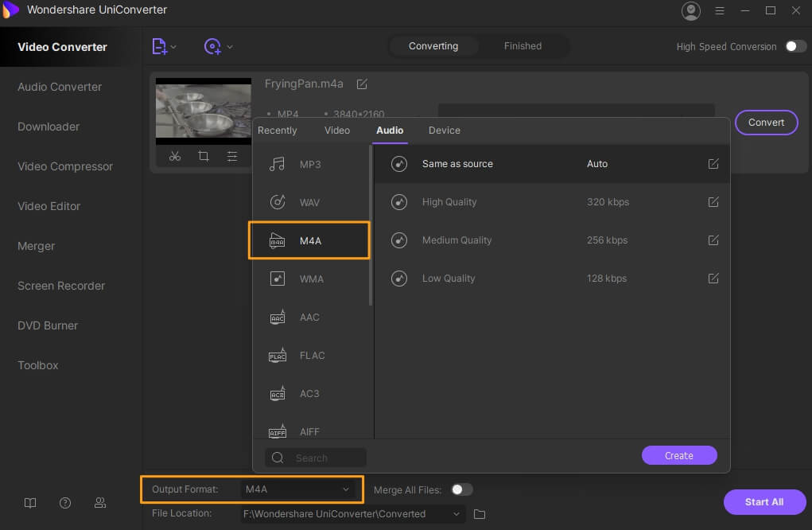
Task: Switch to the Audio format tab
Action: click(390, 131)
